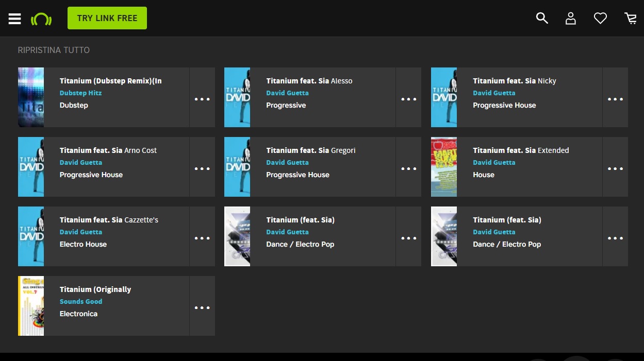Open the Titanium feat. Sia Cazzette's title

coord(109,220)
